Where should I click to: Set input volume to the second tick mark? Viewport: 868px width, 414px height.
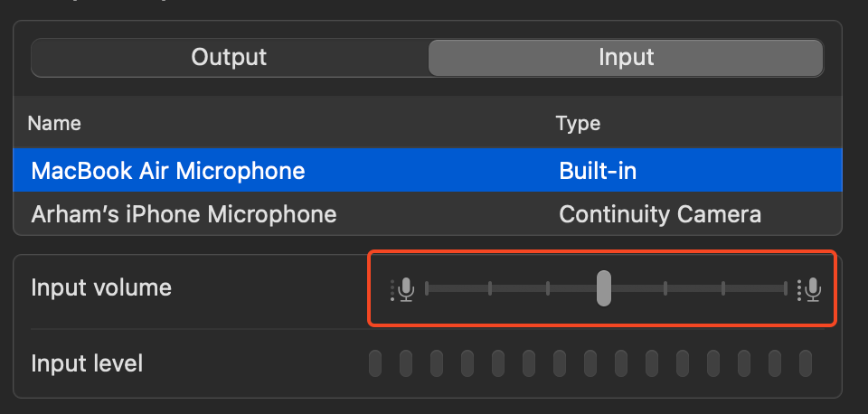[x=490, y=288]
